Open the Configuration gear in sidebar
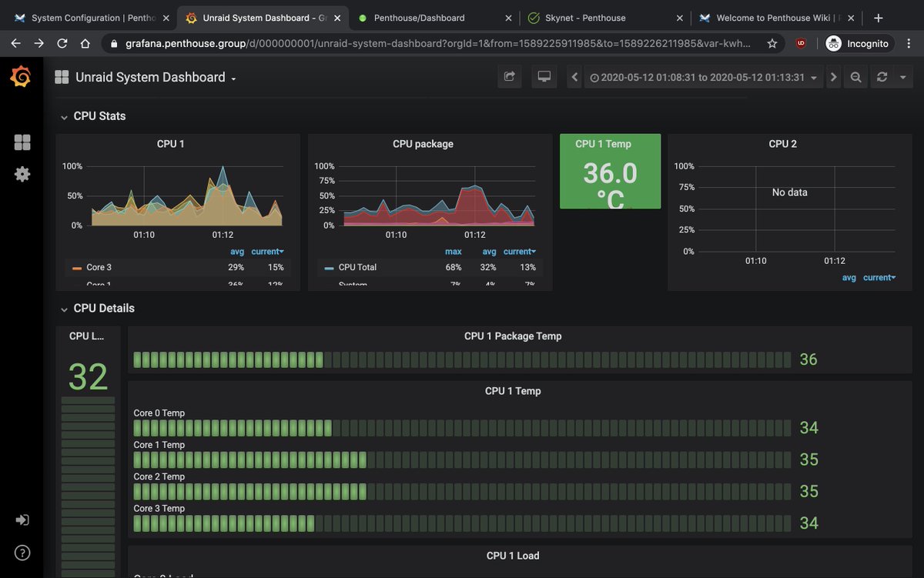924x578 pixels. click(x=22, y=174)
